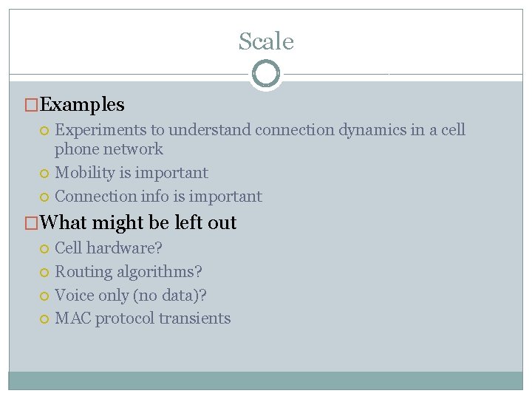Viewport: 532px width, 399px height.
Task: Click the text Connection info is important
Action: coord(158,197)
